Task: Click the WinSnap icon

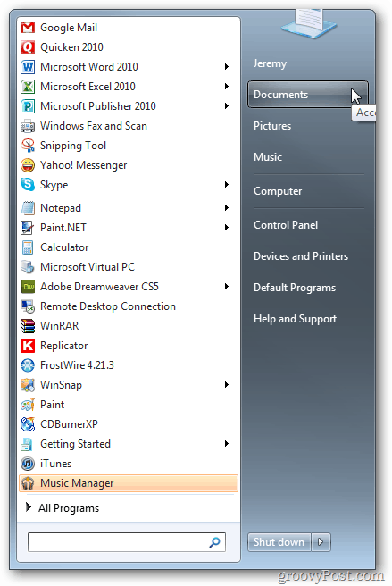Action: click(28, 385)
